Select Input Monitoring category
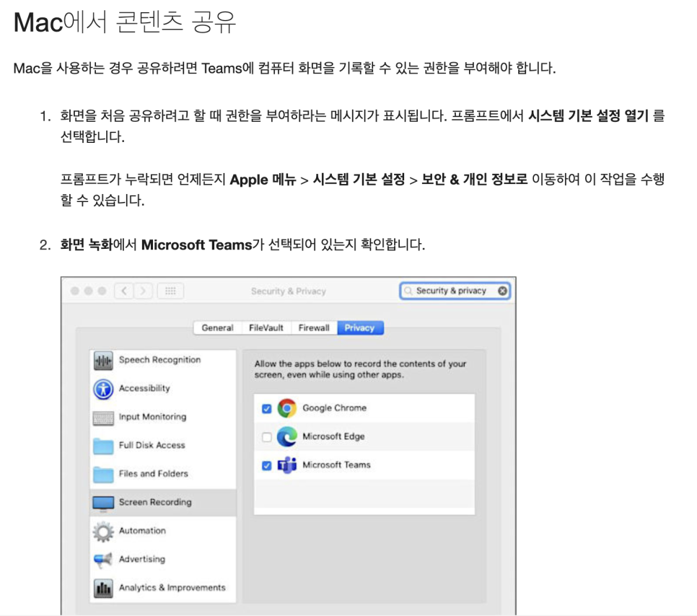697x616 pixels. (x=162, y=418)
